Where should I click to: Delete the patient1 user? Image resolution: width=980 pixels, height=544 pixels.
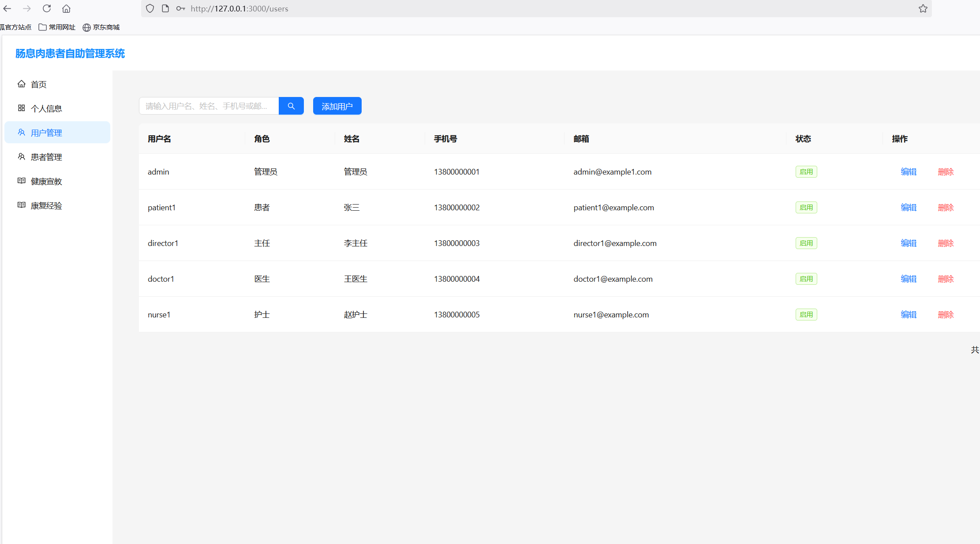[946, 207]
